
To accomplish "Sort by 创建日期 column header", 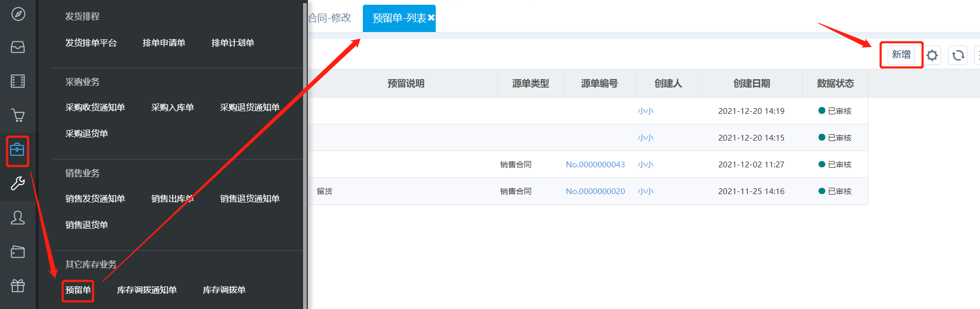I will pyautogui.click(x=751, y=83).
